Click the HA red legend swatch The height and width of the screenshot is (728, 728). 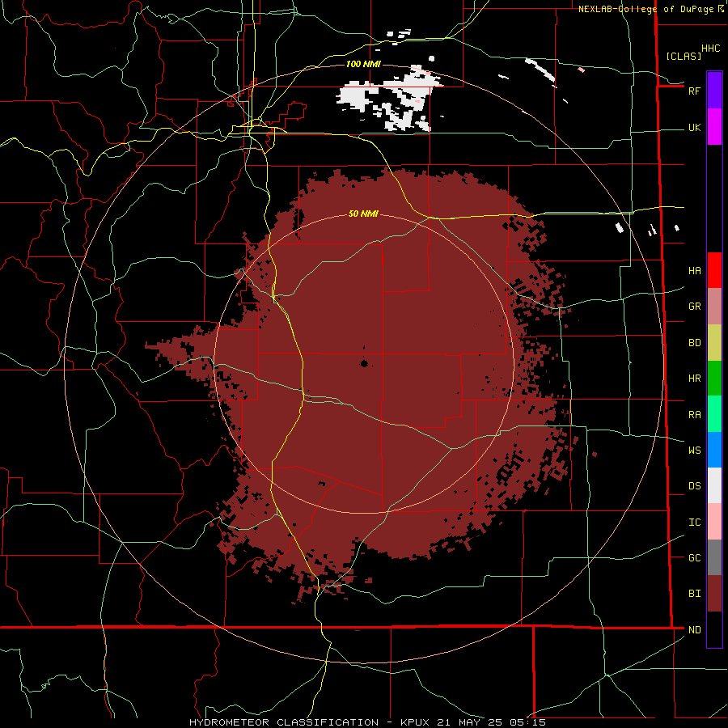pos(714,270)
